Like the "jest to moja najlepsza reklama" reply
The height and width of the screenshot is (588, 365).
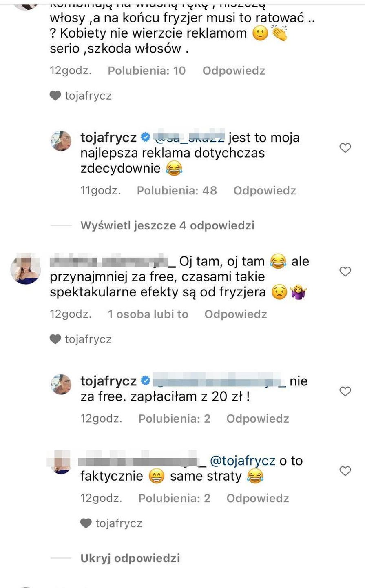[345, 148]
